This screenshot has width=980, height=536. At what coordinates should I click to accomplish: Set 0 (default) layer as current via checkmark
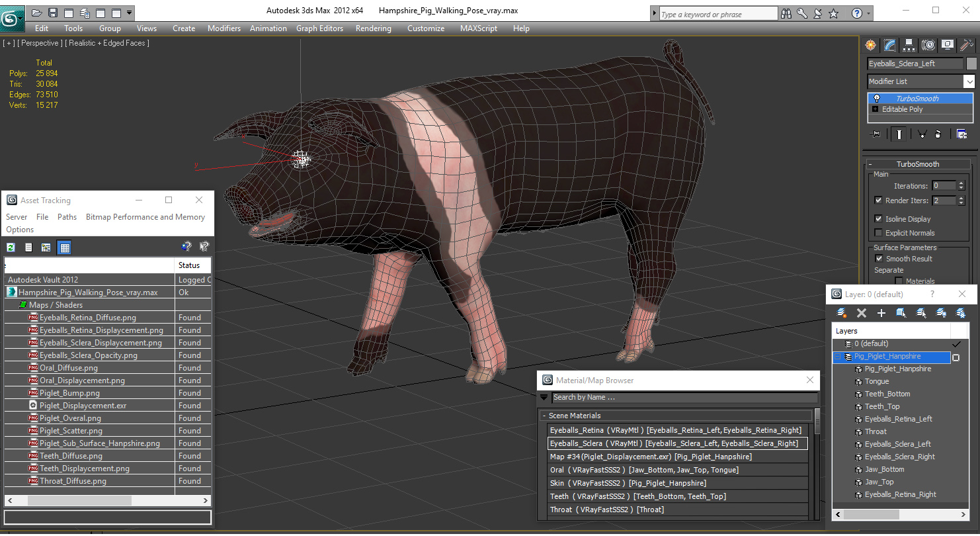pos(956,344)
